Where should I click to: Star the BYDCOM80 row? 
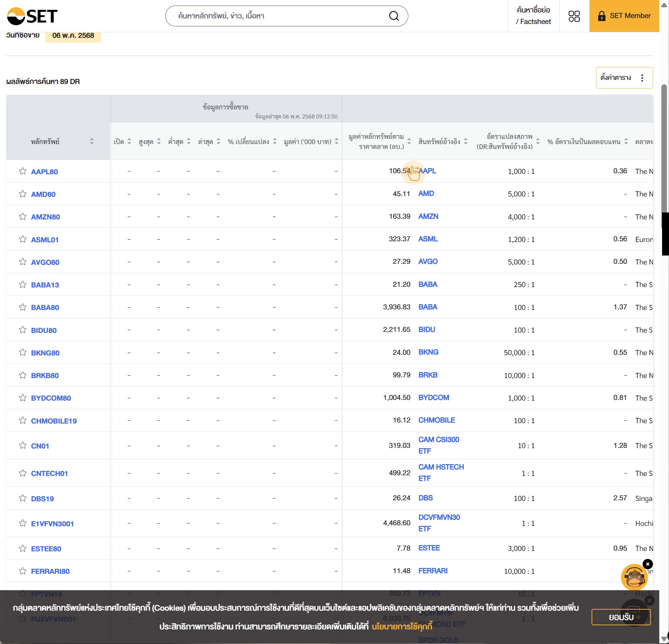pos(23,398)
